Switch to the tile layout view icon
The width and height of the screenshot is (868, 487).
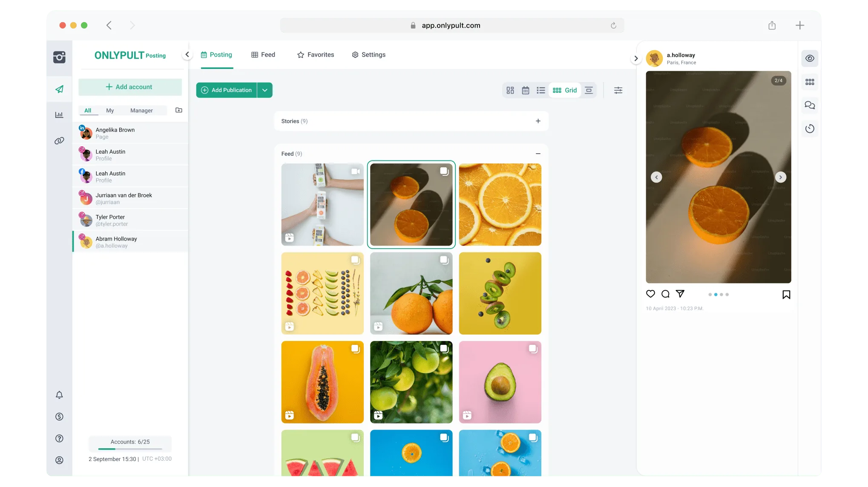coord(510,90)
